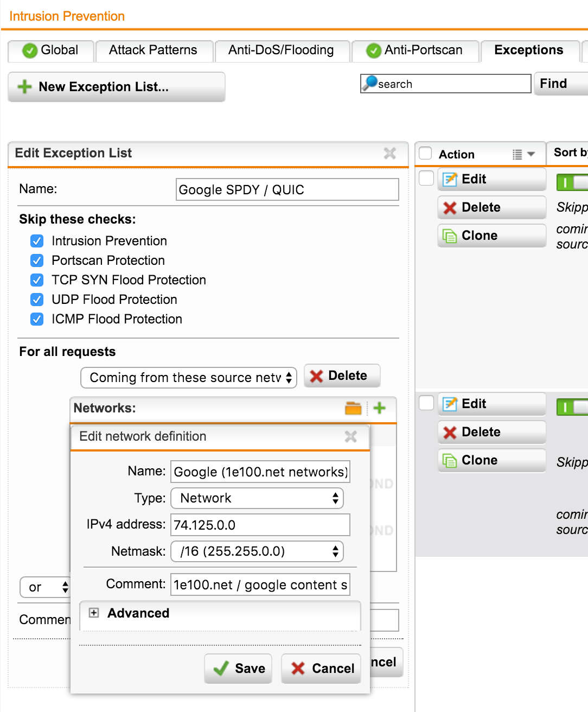Viewport: 588px width, 712px height.
Task: Toggle ICMP Flood Protection checkbox
Action: click(x=37, y=319)
